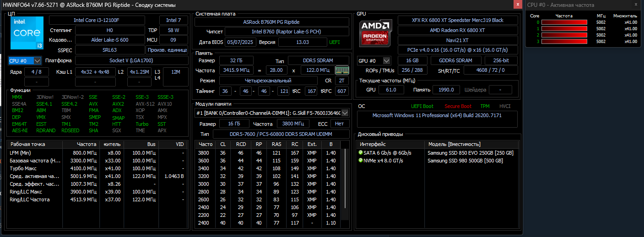Click the Intel Core i3-12100F name field
644x237 pixels.
[97, 20]
